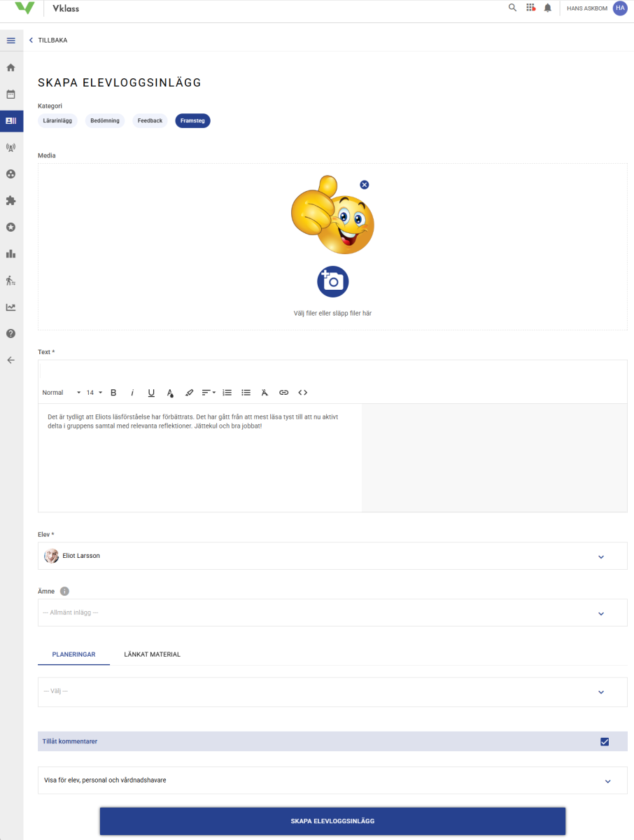Expand the Ämne Allmänt inlägg dropdown
The width and height of the screenshot is (634, 840).
click(x=332, y=612)
